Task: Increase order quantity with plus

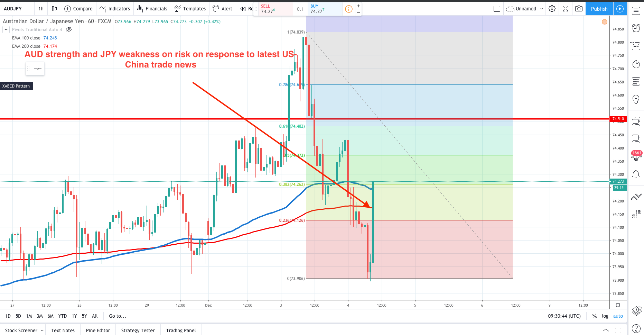Action: (x=358, y=6)
